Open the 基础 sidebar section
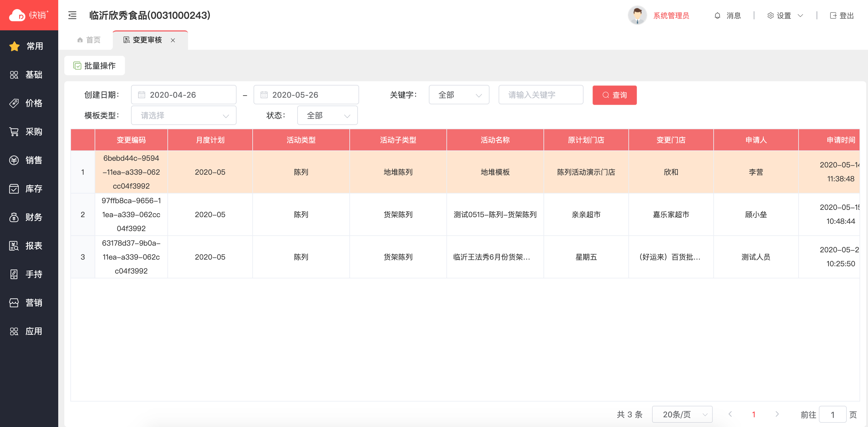 (x=29, y=75)
